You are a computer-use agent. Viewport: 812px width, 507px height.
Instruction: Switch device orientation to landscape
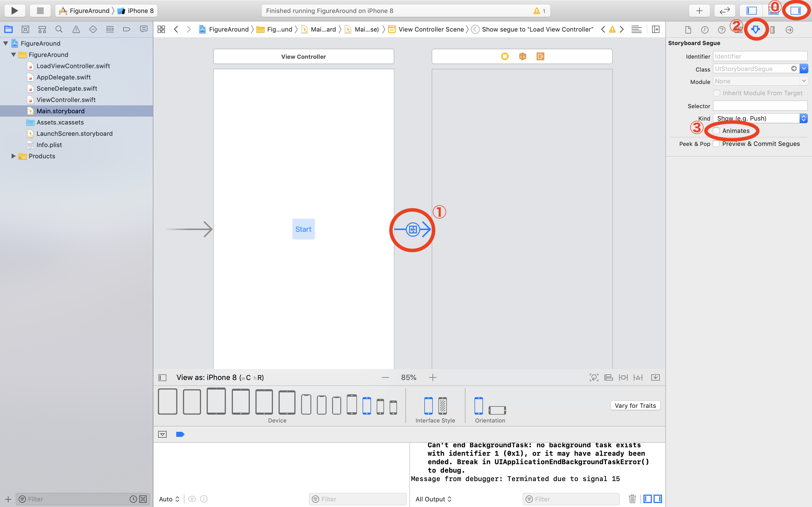pyautogui.click(x=497, y=410)
